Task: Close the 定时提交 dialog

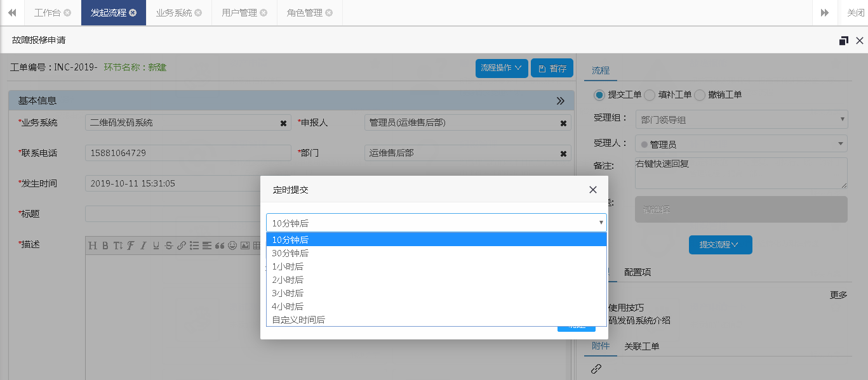Action: (592, 190)
